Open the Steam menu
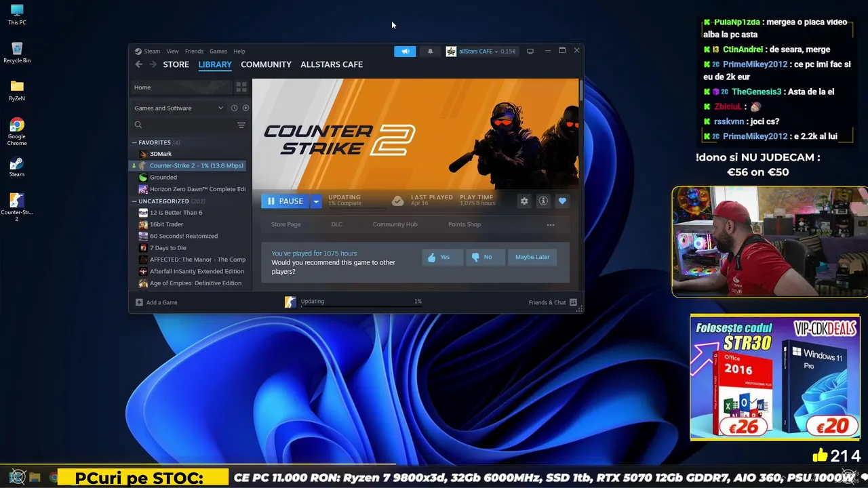The width and height of the screenshot is (868, 488). (x=147, y=52)
